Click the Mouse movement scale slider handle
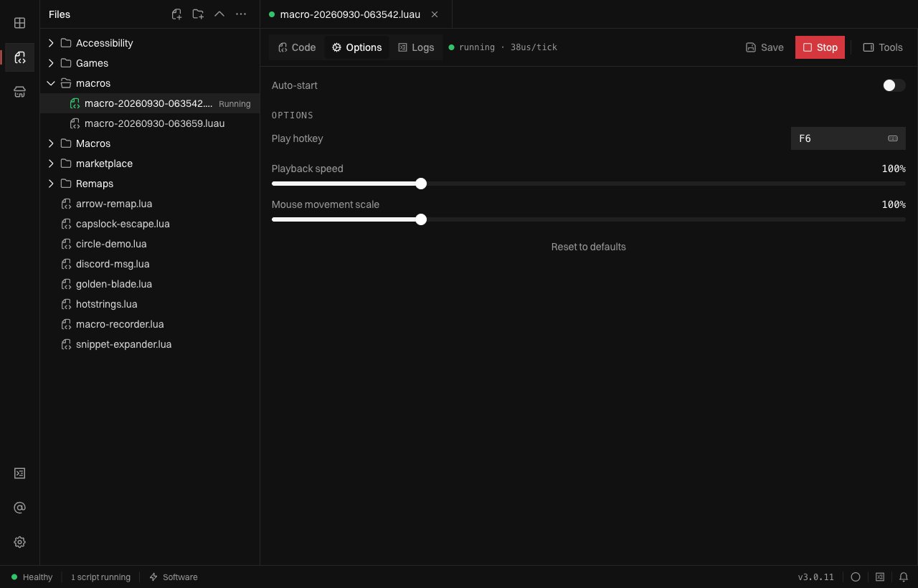 point(421,219)
